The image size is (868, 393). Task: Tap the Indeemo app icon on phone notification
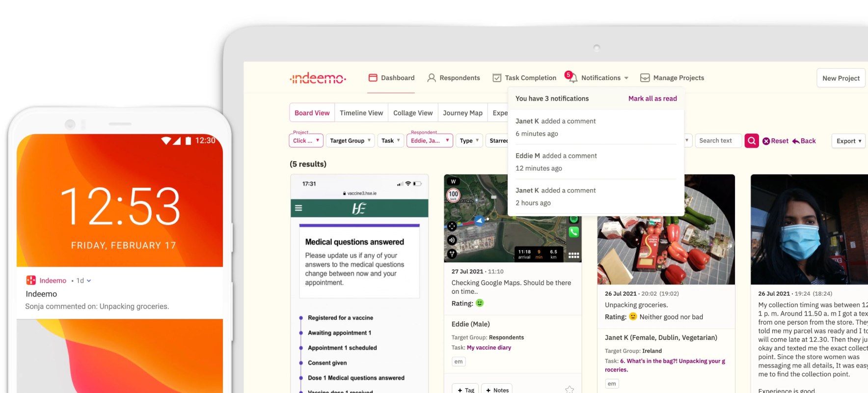pyautogui.click(x=31, y=280)
